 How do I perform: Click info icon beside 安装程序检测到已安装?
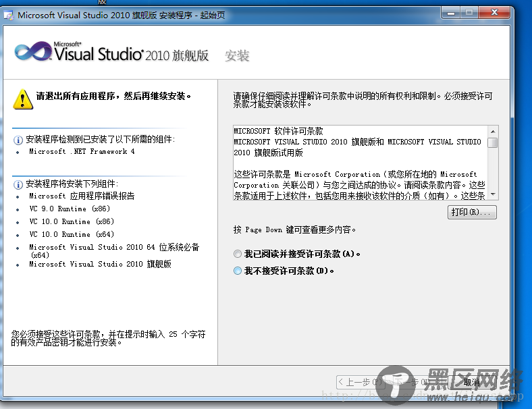[18, 140]
